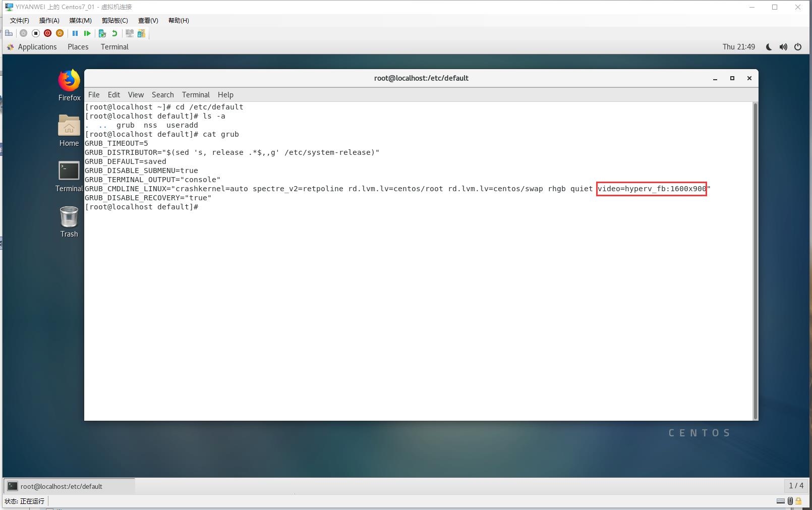Click the 'cd /etc/default' command line
The image size is (812, 510).
pyautogui.click(x=164, y=107)
